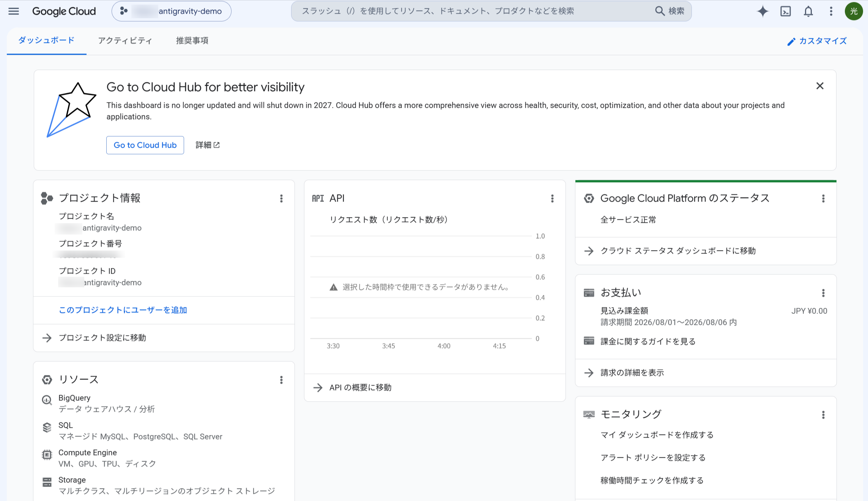Activate Cloud Shell terminal icon

tap(786, 11)
